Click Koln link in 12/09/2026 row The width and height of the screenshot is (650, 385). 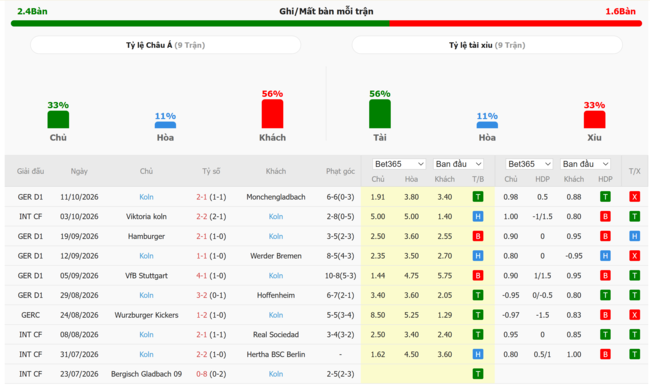[146, 256]
